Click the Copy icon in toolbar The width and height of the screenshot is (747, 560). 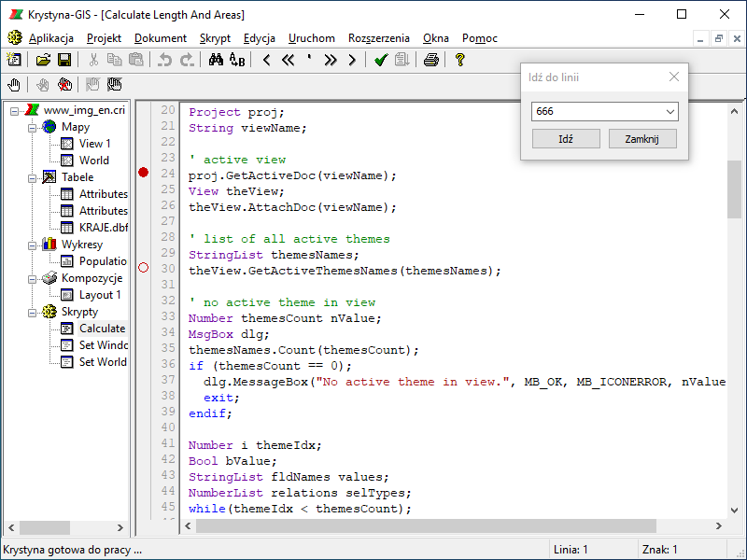pyautogui.click(x=114, y=60)
